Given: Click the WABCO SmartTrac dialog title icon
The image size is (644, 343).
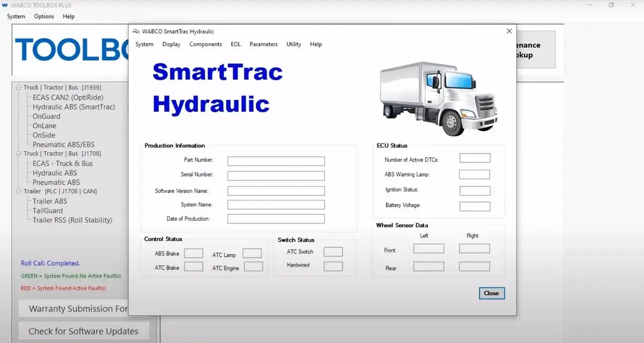Looking at the screenshot, I should coord(136,32).
